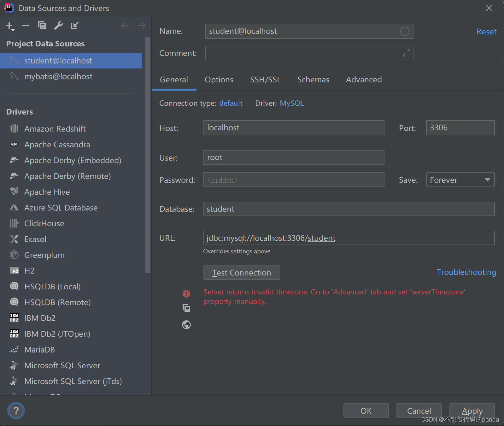Select Amazon Redshift driver
This screenshot has height=426, width=504.
71,129
